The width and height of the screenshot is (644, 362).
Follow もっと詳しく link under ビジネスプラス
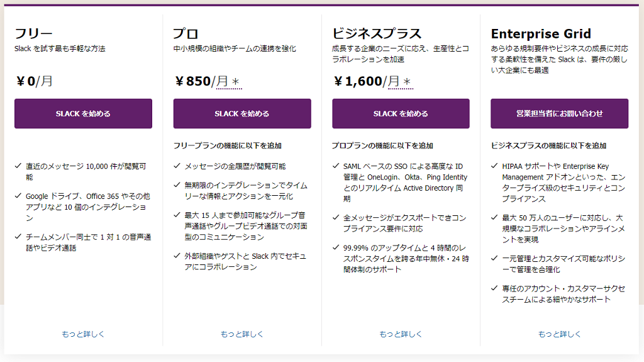401,334
